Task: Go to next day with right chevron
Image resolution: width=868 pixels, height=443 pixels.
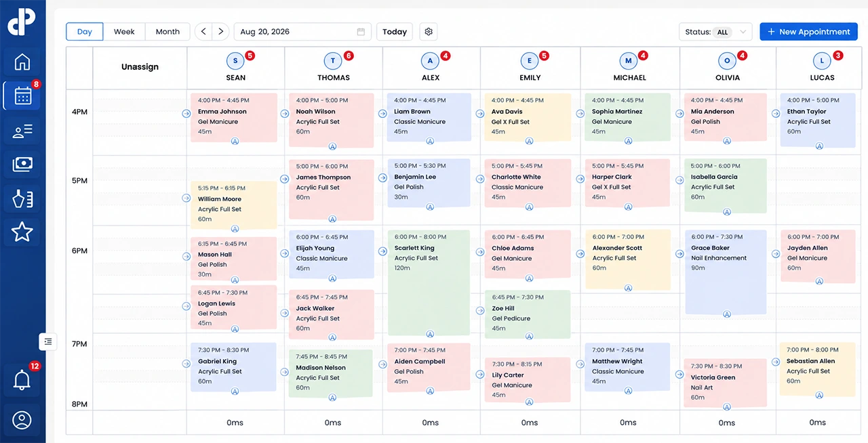Action: [x=220, y=32]
